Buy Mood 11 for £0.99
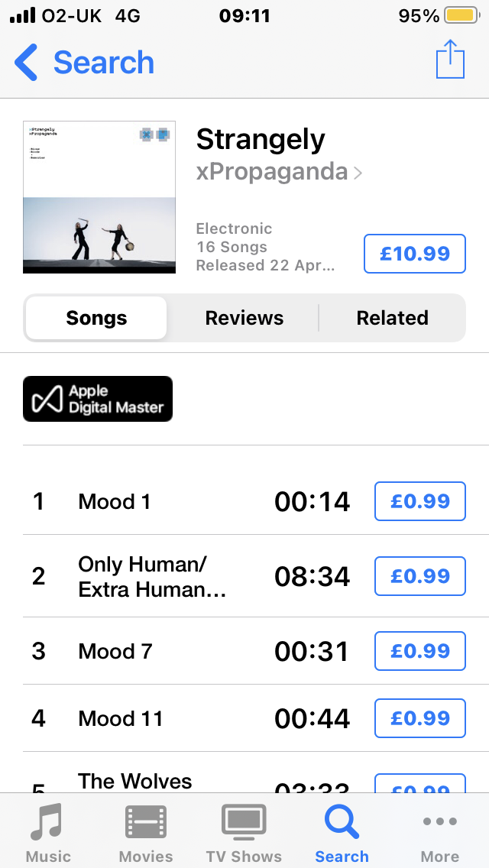Image resolution: width=489 pixels, height=868 pixels. click(420, 718)
